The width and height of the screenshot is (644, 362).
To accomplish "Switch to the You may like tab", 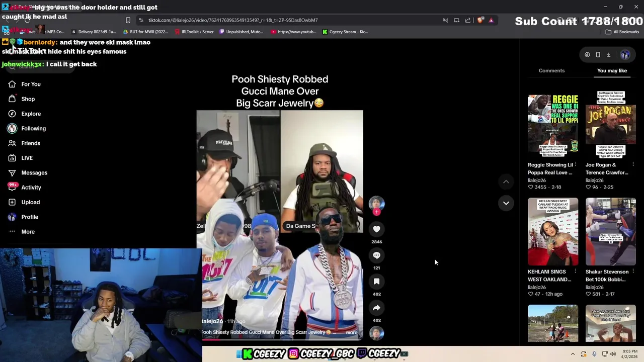I will click(x=612, y=71).
